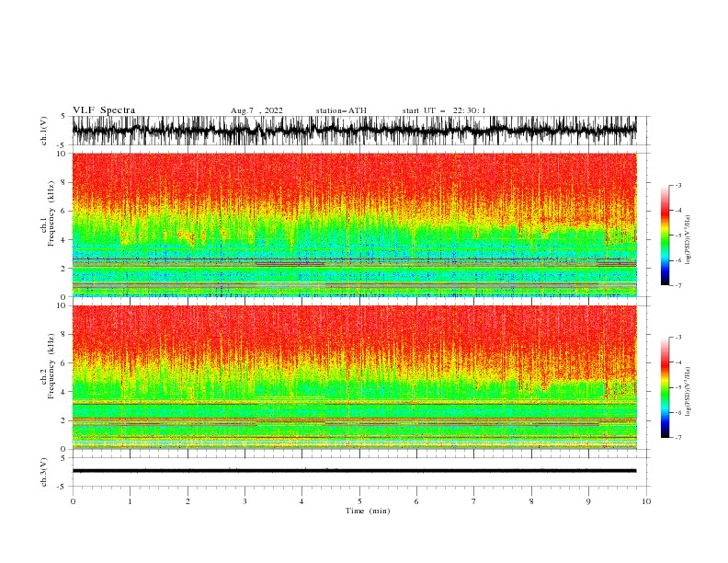Click the "-7" label on ch.2 color bar
Viewport: 728px width, 563px height.
pyautogui.click(x=677, y=438)
